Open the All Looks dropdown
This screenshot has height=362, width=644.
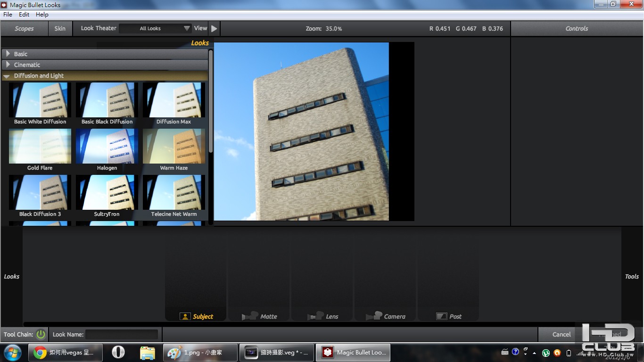(x=155, y=28)
